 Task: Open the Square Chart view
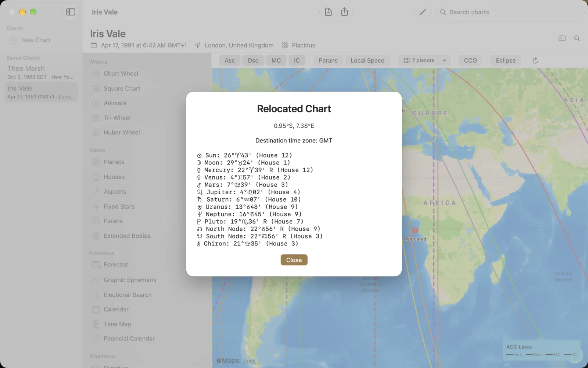[x=122, y=89]
